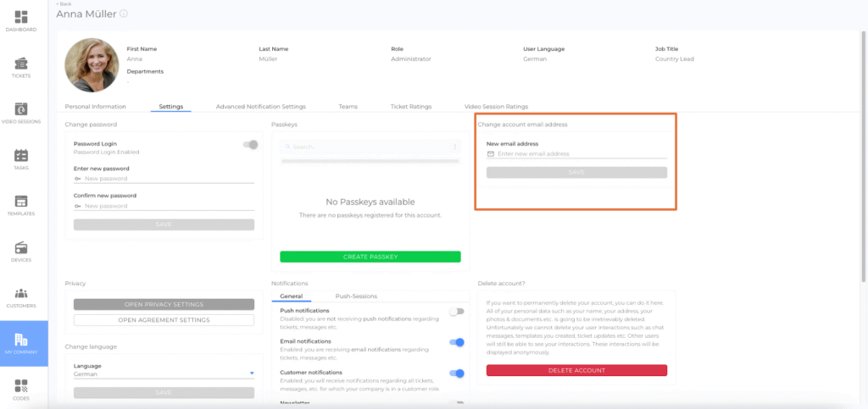Switch to Advanced Notification Settings tab
Viewport: 868px width, 409px height.
(260, 107)
